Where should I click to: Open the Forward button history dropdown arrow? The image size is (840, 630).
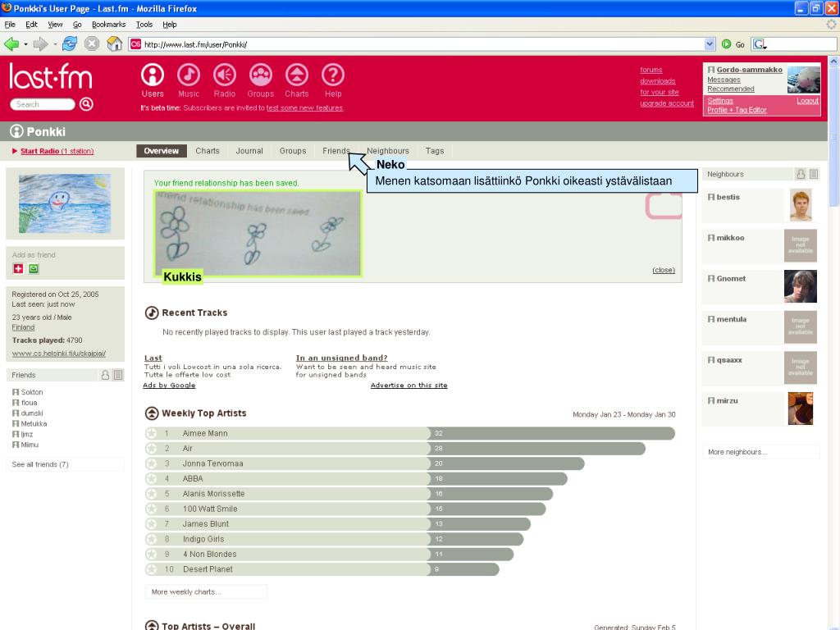click(x=55, y=44)
